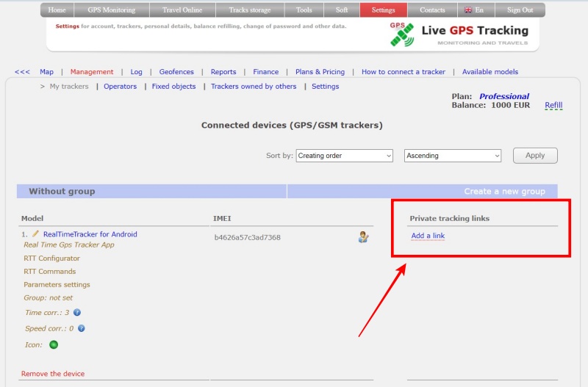Click the Remove the device link
This screenshot has height=387, width=588.
tap(53, 374)
